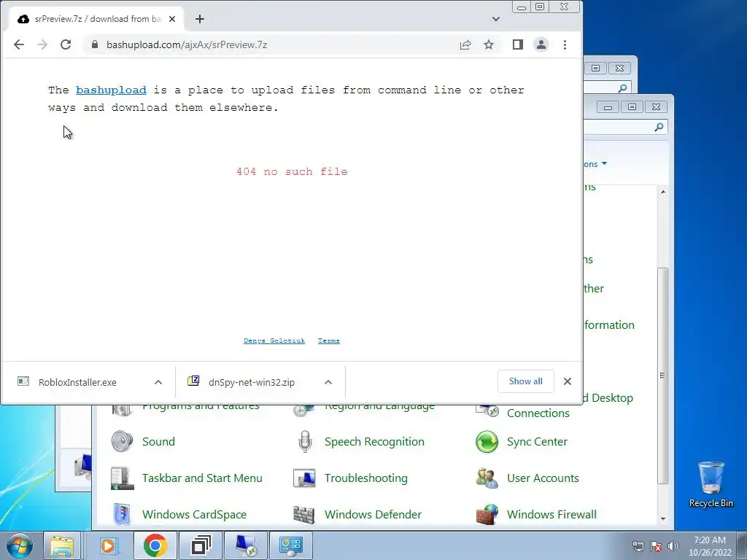Close the downloads bar
The width and height of the screenshot is (747, 560).
coord(568,381)
